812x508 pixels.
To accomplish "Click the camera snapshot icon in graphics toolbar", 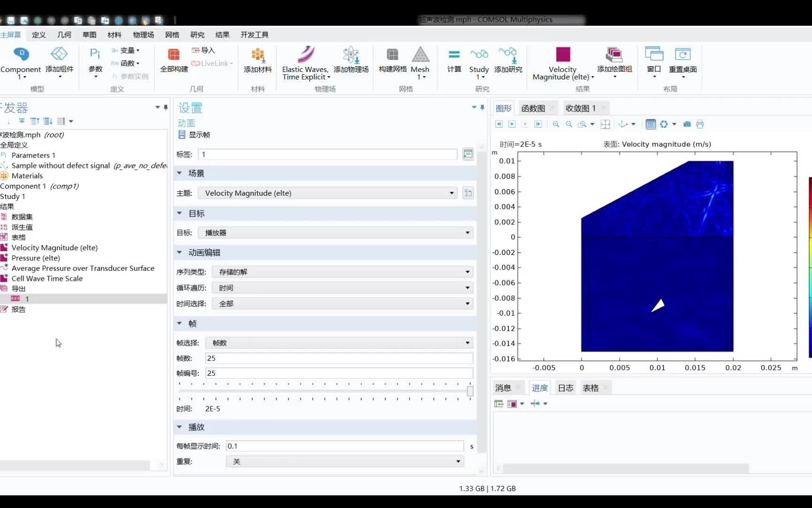I will pyautogui.click(x=687, y=124).
